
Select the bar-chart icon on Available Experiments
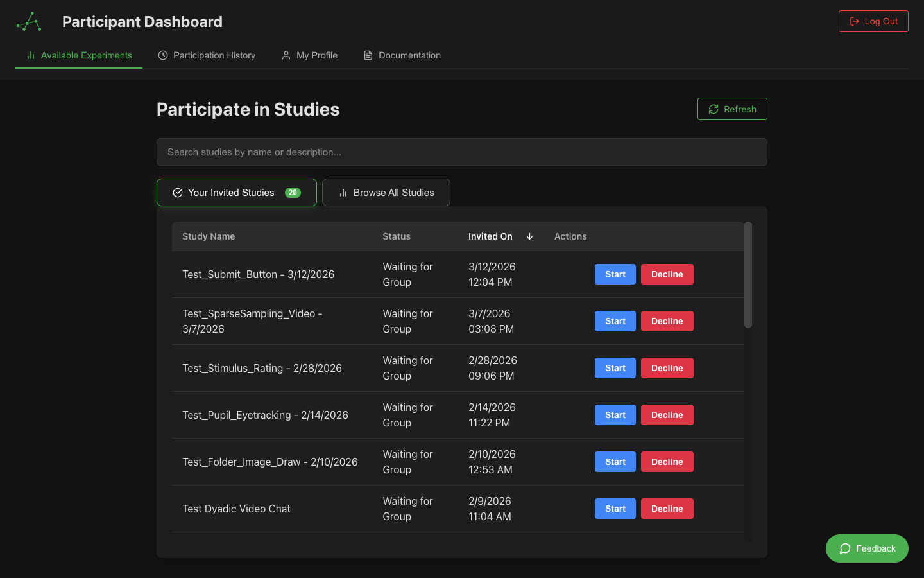coord(30,55)
